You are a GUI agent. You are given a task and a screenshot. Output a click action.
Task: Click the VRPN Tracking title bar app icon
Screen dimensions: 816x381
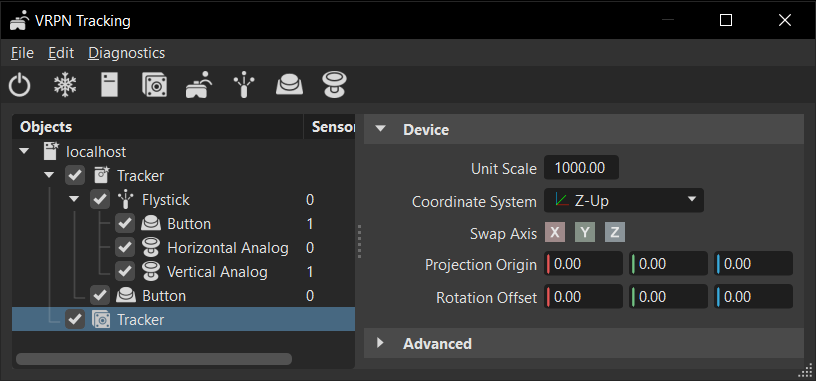click(19, 21)
